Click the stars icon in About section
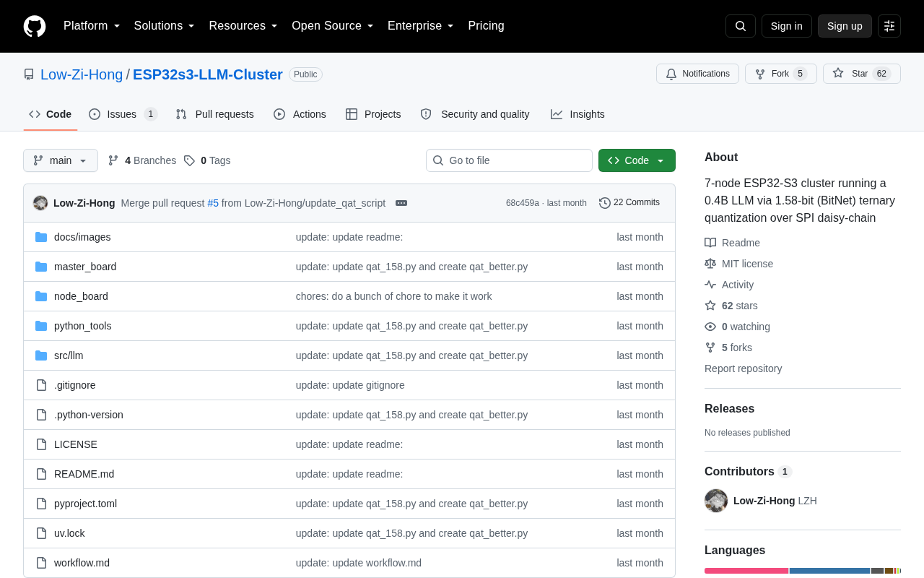The image size is (924, 578). click(x=710, y=306)
